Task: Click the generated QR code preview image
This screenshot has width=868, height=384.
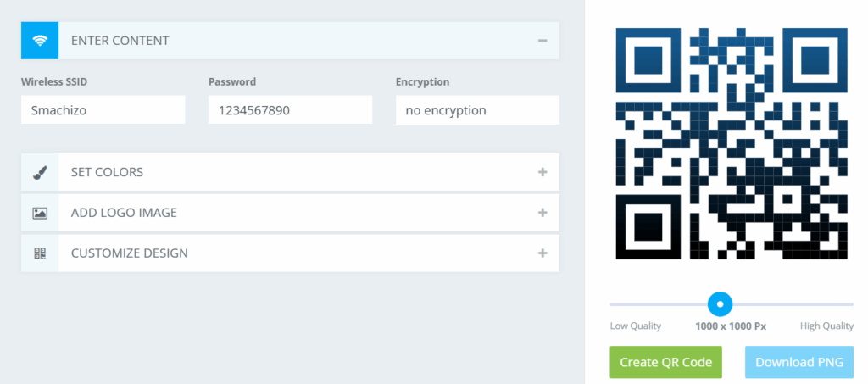Action: (x=730, y=143)
